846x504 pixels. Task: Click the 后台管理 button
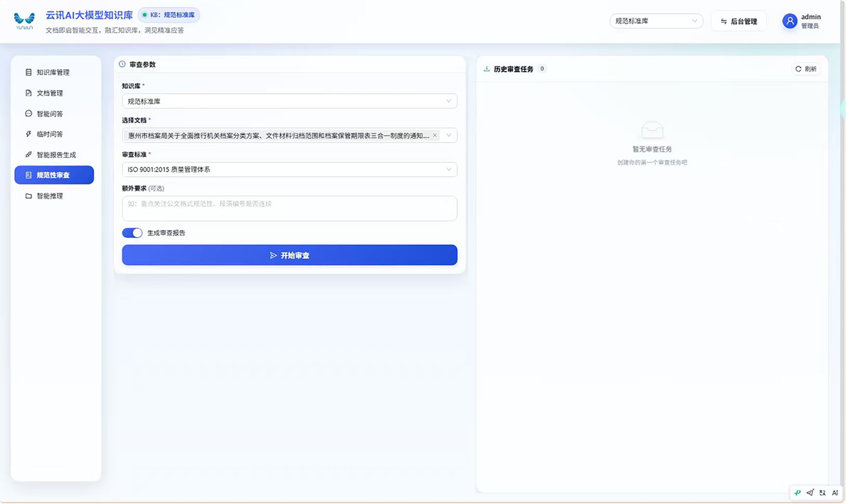point(739,21)
